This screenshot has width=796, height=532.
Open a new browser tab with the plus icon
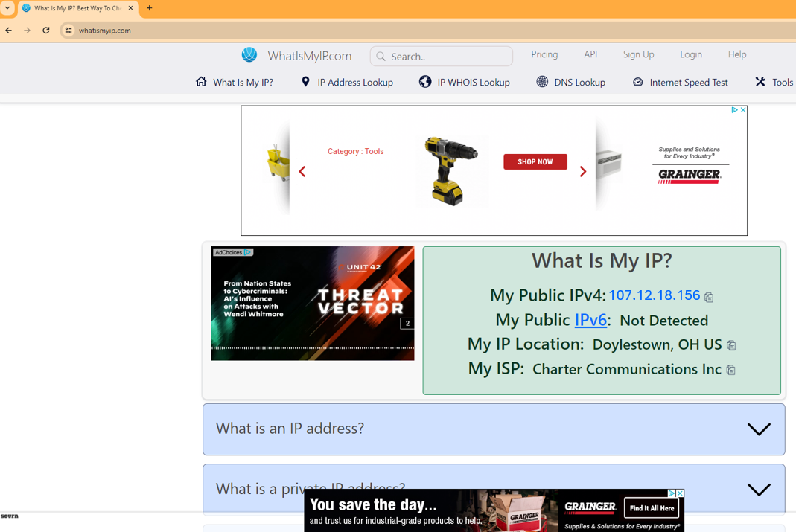[149, 8]
